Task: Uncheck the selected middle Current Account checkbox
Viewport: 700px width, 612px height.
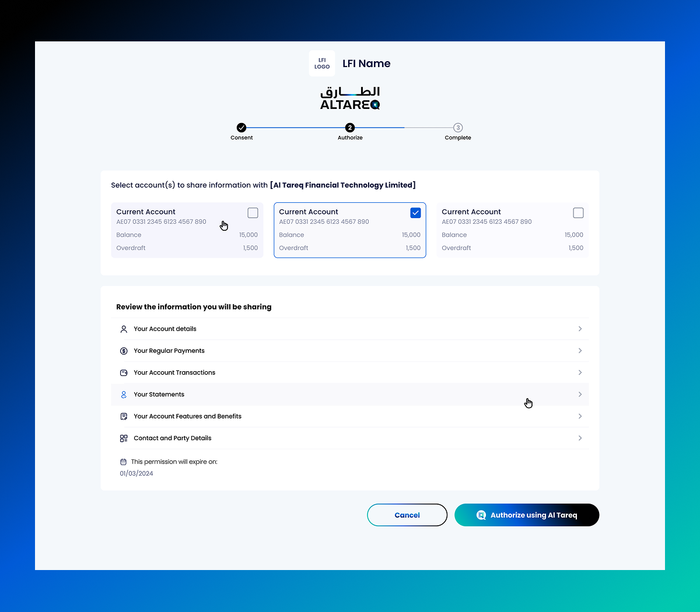Action: [x=415, y=213]
